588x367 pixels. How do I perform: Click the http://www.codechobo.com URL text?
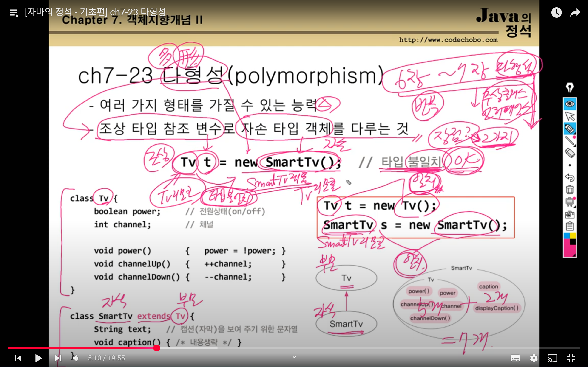point(448,39)
